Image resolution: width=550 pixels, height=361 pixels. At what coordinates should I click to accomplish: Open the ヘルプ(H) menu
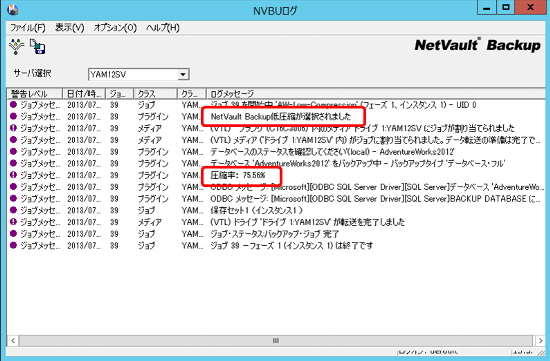tap(163, 28)
